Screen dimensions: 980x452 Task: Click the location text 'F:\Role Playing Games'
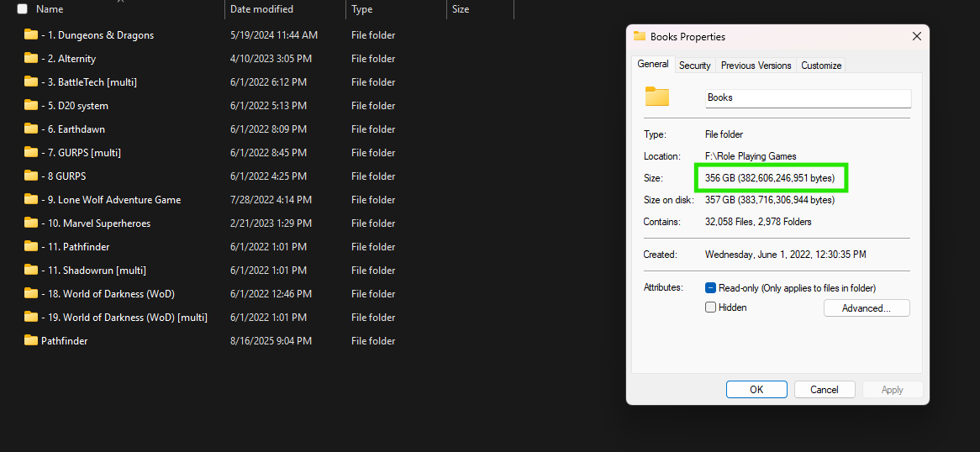[x=751, y=155]
